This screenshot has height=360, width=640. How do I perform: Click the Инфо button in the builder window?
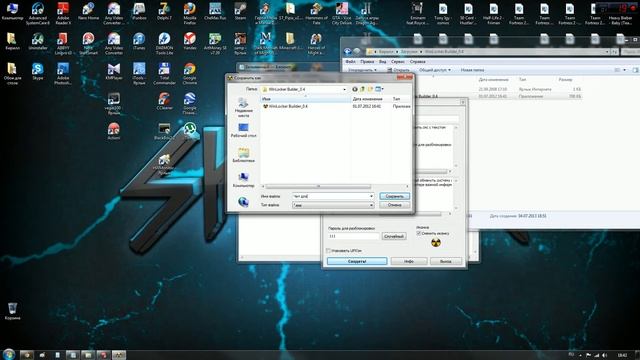[x=409, y=261]
